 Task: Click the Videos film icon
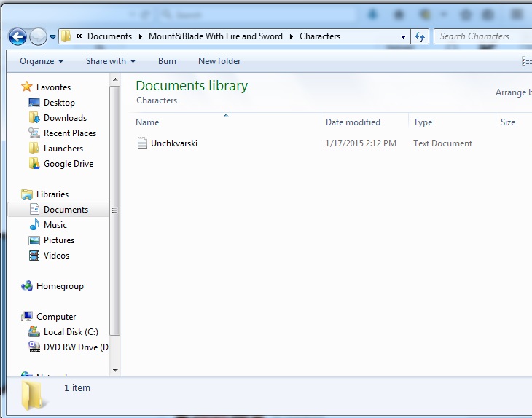[x=34, y=256]
